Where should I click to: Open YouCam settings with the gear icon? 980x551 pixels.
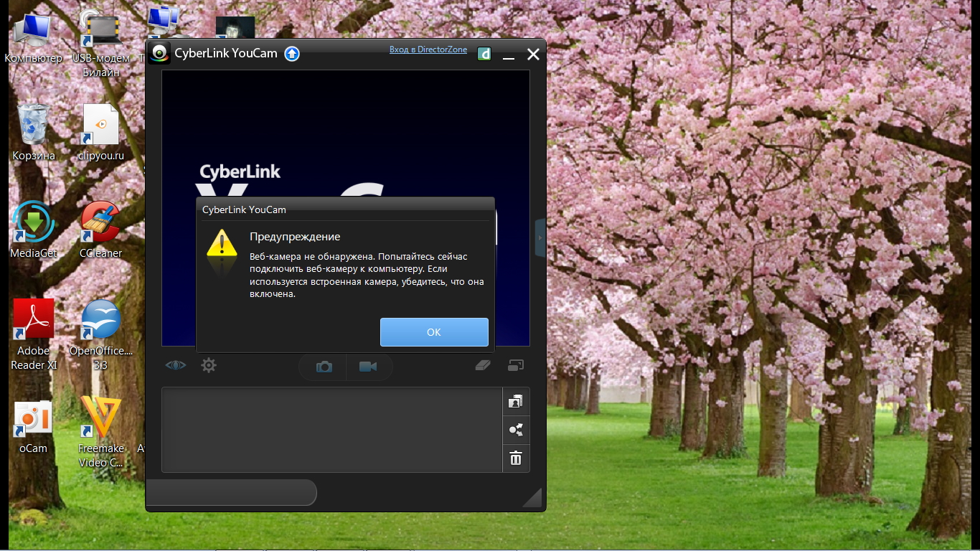(x=209, y=365)
